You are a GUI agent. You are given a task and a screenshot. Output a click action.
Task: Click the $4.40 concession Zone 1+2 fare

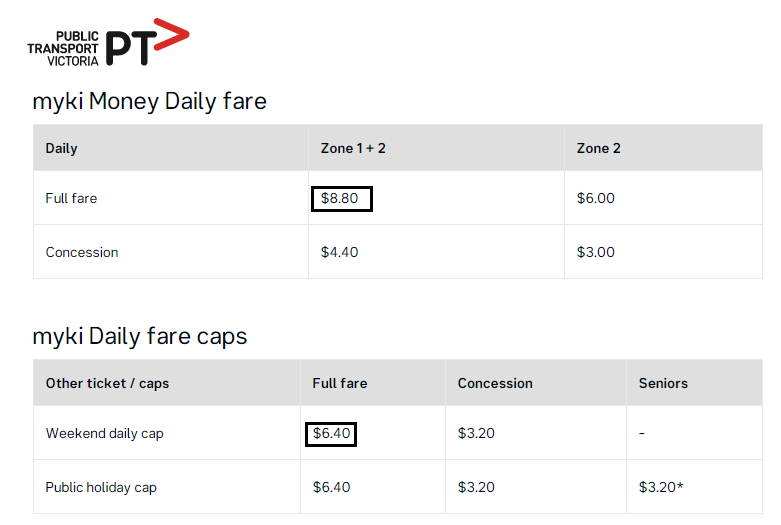[x=339, y=252]
